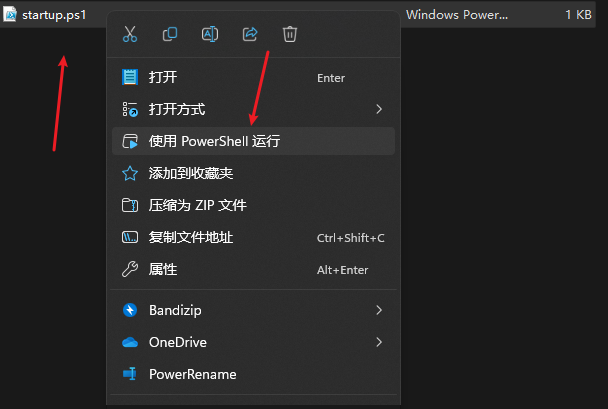Click the Copy icon in context menu
The image size is (608, 409).
(170, 34)
